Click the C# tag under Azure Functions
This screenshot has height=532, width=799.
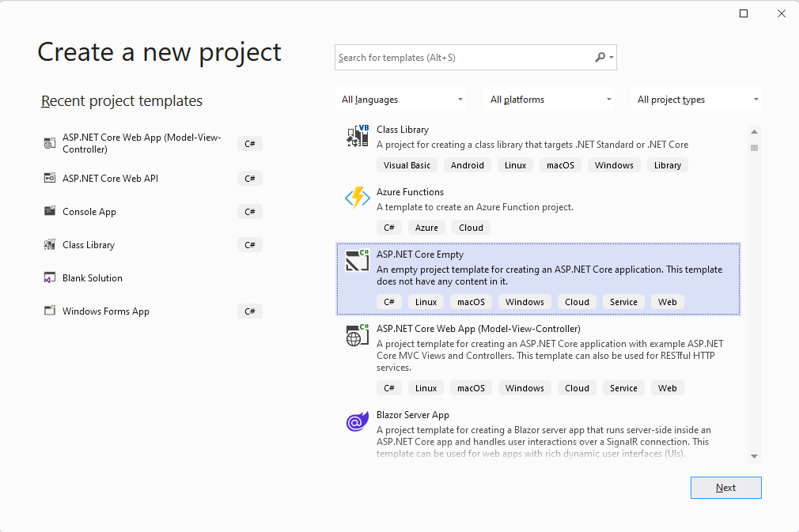389,228
